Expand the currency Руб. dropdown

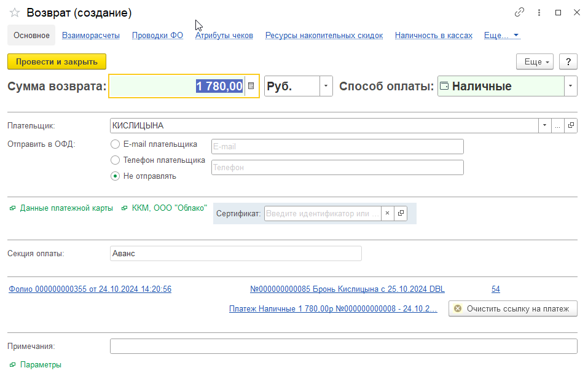326,86
